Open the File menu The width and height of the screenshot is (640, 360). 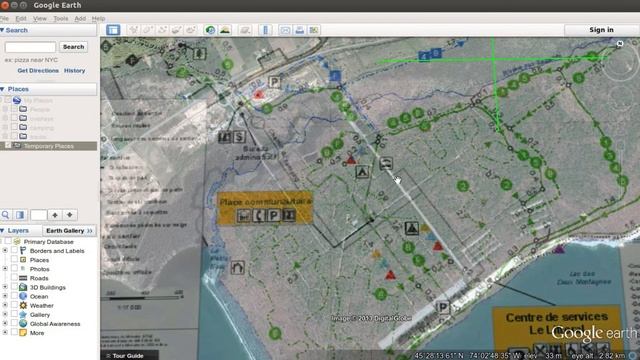click(x=4, y=18)
